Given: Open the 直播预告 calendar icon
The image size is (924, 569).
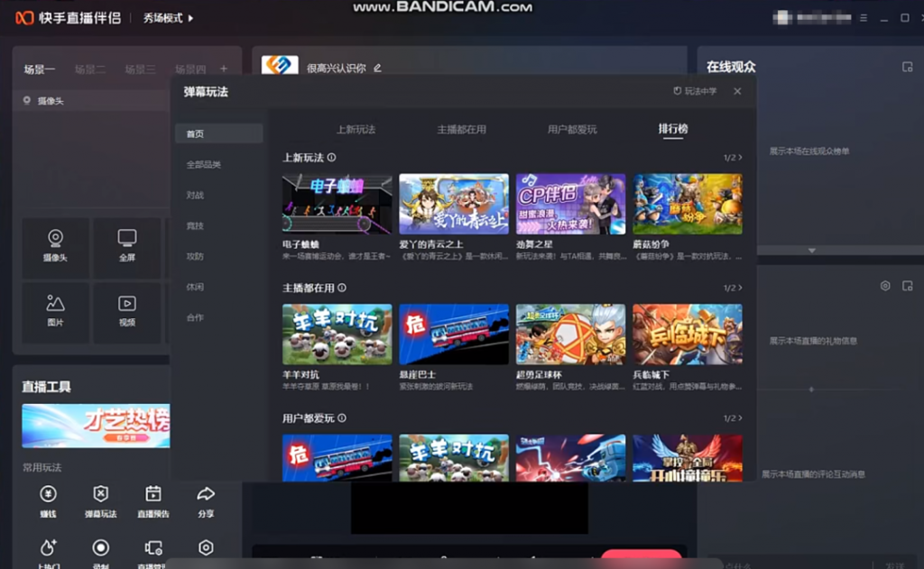Looking at the screenshot, I should [x=153, y=493].
